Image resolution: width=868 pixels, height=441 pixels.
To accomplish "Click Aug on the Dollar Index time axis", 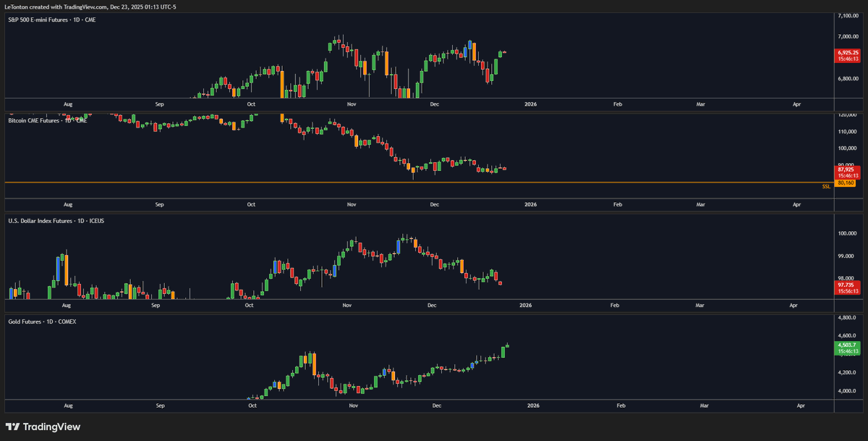I will 67,306.
